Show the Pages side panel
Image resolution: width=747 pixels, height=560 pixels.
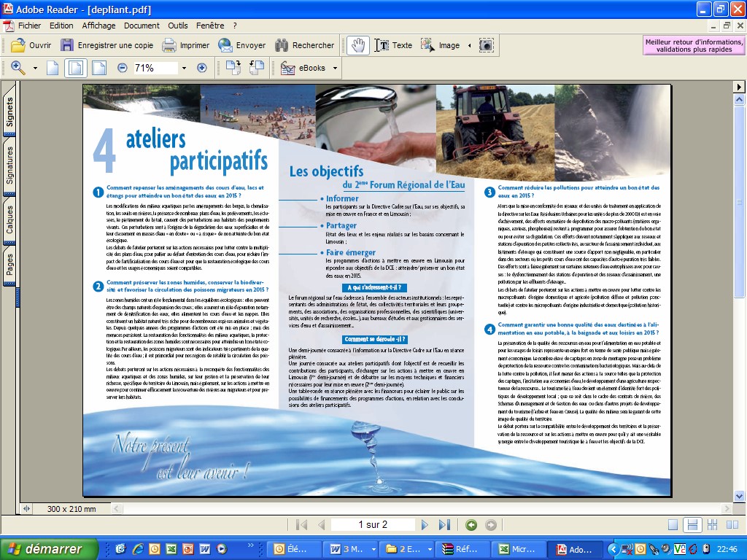9,265
